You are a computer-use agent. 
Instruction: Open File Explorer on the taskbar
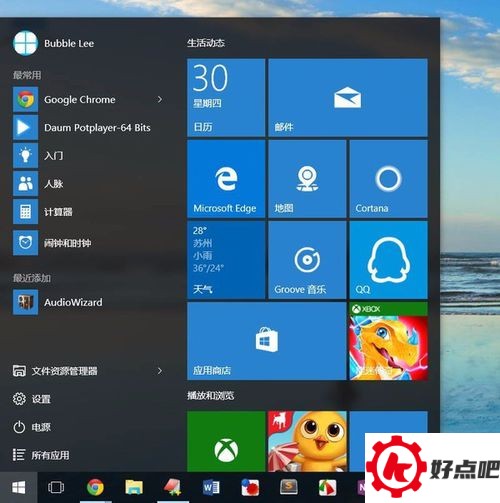click(x=134, y=488)
